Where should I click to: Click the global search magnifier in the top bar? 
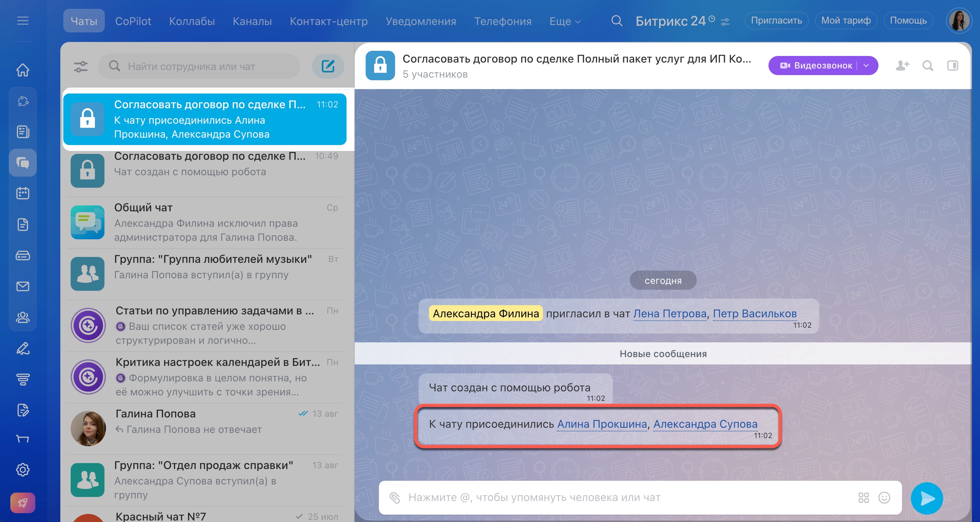[617, 21]
